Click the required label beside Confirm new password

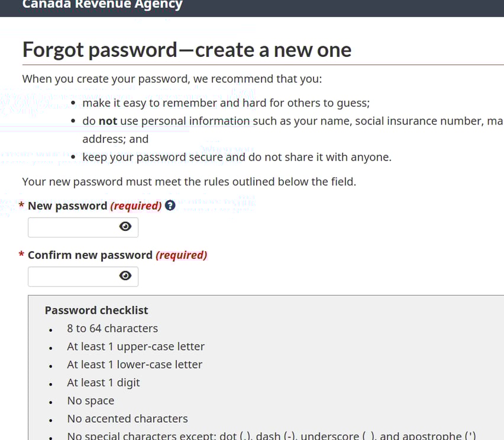tap(182, 255)
